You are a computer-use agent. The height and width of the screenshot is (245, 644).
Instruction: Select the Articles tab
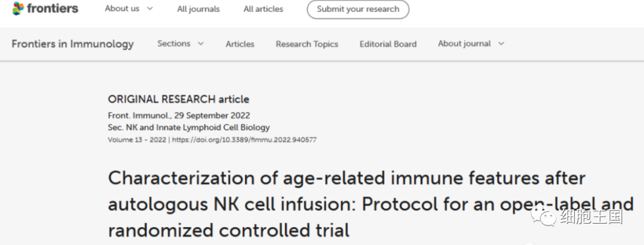click(240, 44)
